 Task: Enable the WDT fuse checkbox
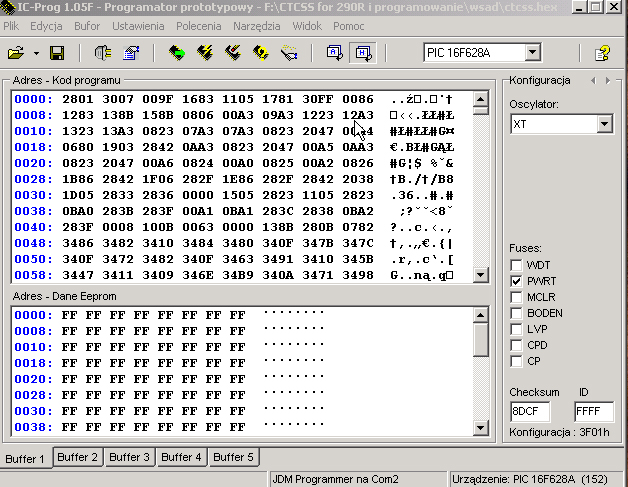(516, 265)
